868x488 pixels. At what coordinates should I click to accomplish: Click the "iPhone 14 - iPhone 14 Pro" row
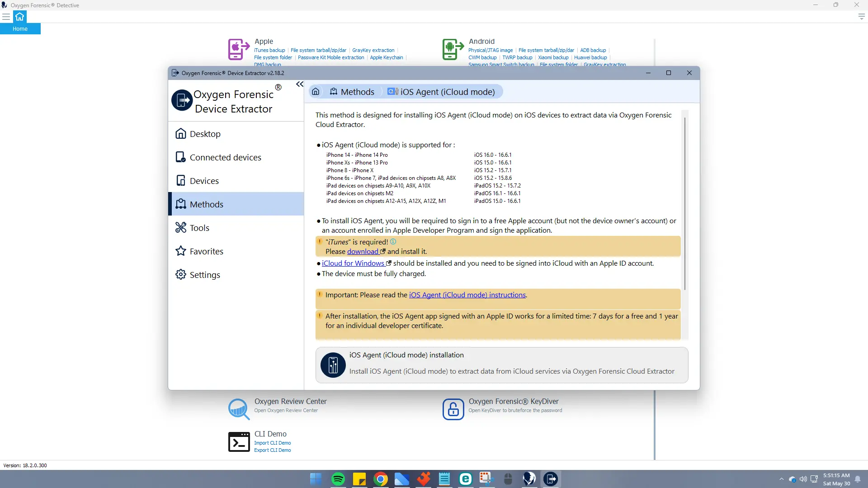pyautogui.click(x=357, y=155)
